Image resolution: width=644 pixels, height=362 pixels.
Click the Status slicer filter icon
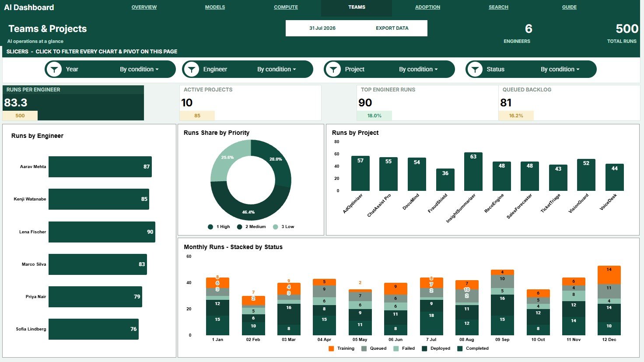point(475,69)
